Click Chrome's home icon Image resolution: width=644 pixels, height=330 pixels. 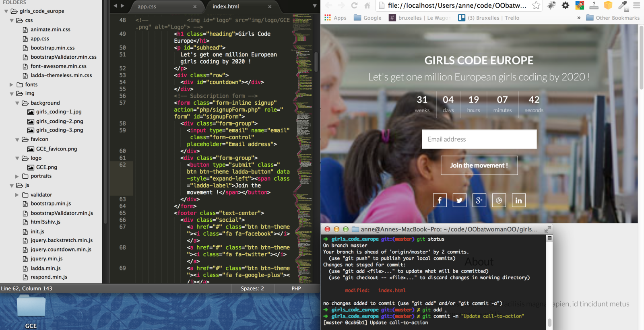(367, 5)
